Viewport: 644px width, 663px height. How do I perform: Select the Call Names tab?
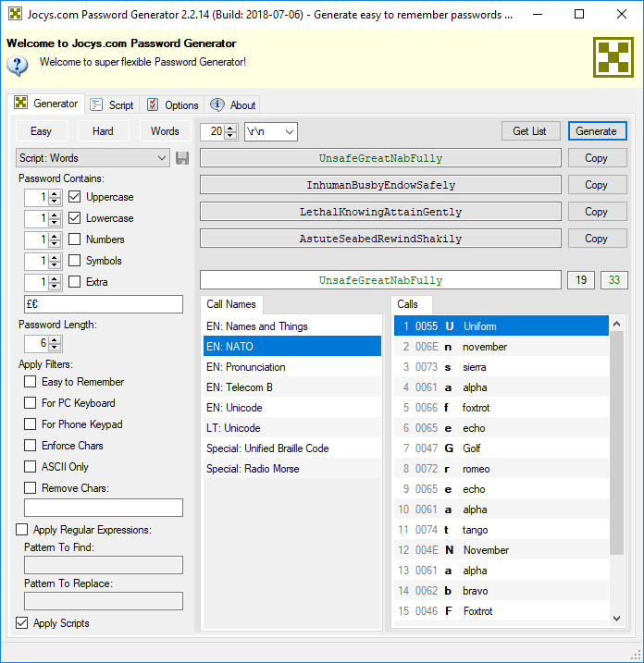point(231,304)
